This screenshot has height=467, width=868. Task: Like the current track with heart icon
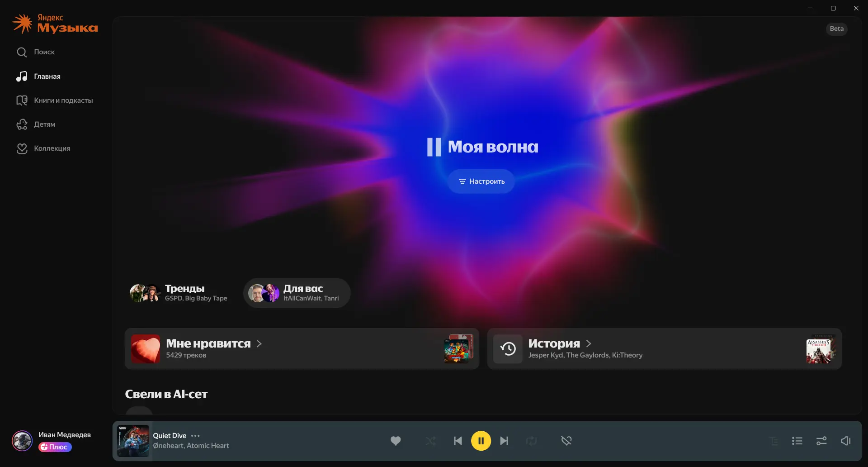(x=396, y=441)
